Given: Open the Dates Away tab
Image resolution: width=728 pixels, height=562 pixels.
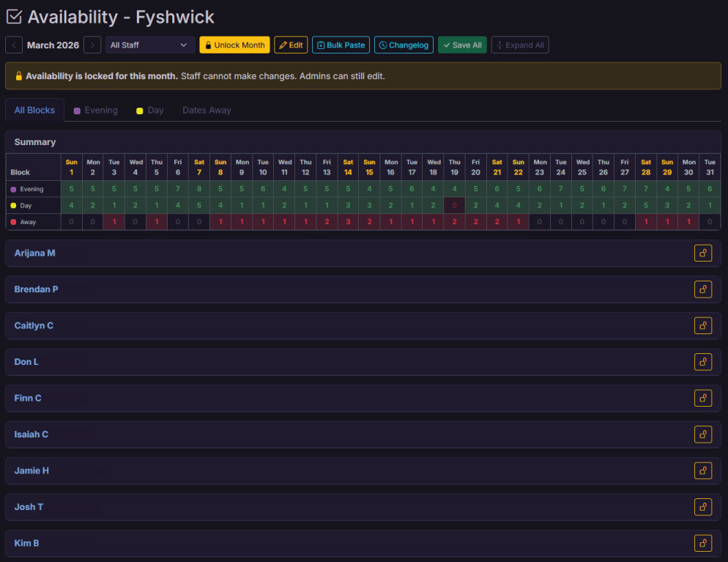Looking at the screenshot, I should click(x=206, y=110).
